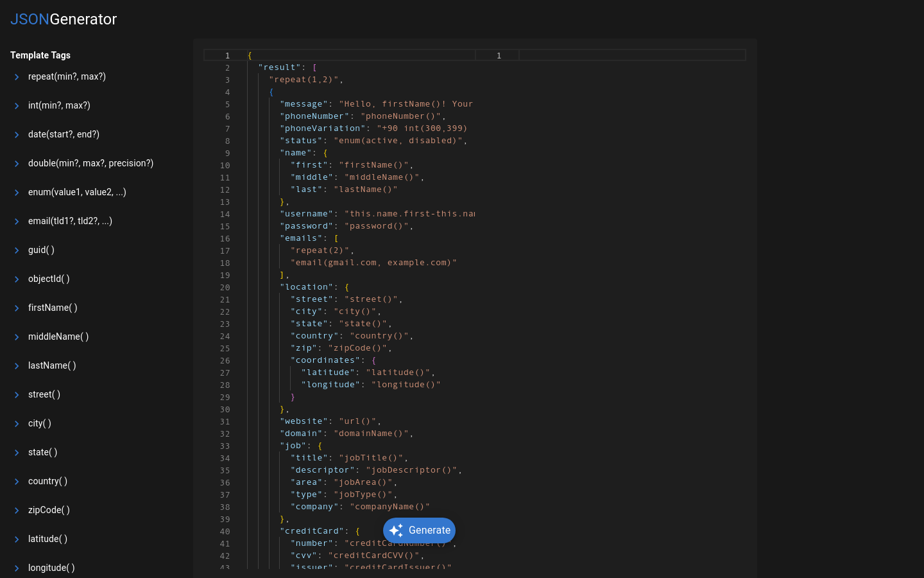
Task: Select the date(start?, end?) tag label
Action: coord(64,134)
